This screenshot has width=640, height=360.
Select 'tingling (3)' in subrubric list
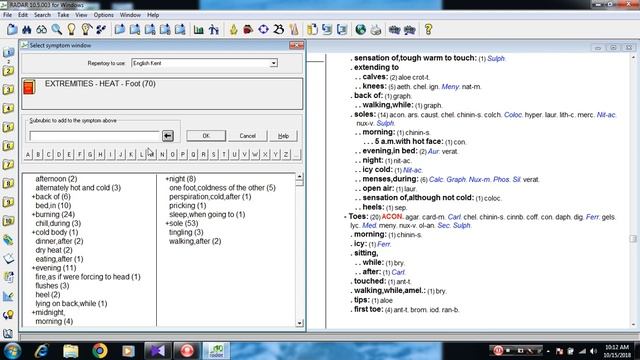(x=186, y=232)
